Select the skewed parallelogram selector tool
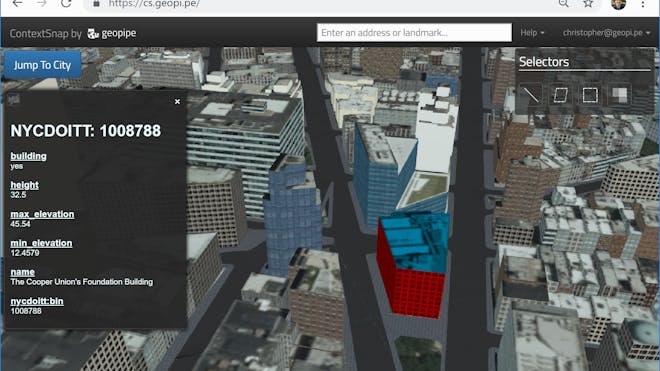 click(560, 95)
